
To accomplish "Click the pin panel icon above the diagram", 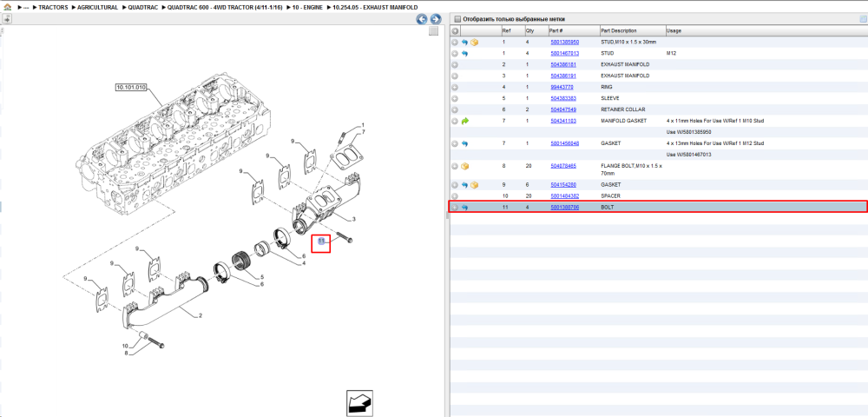I will click(x=7, y=19).
